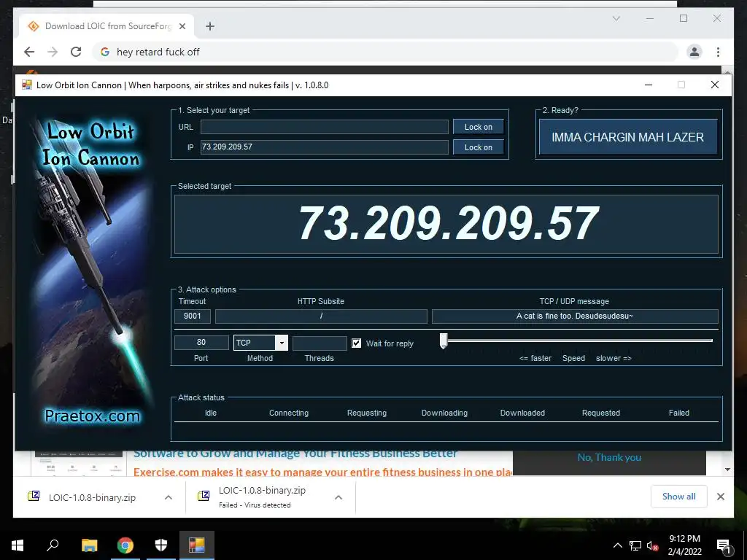Screen dimensions: 747x560
Task: Toggle the Wait for reply checkbox
Action: pos(356,343)
